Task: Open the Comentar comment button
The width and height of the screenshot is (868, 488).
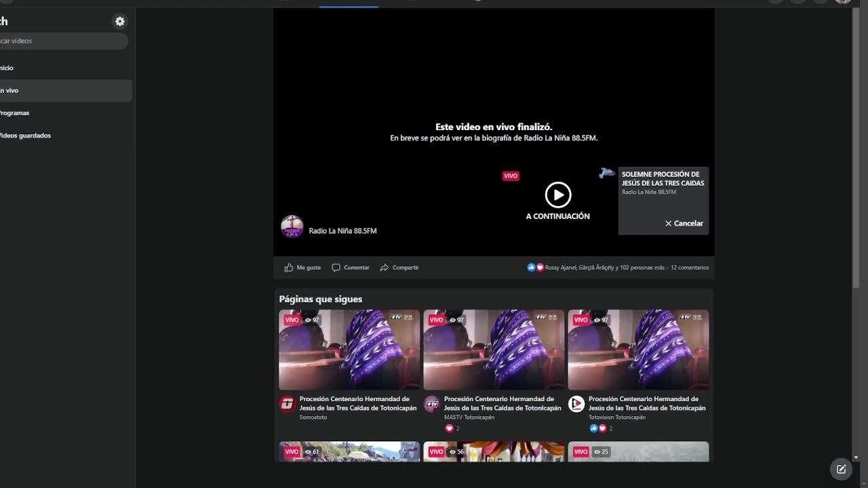Action: (351, 268)
